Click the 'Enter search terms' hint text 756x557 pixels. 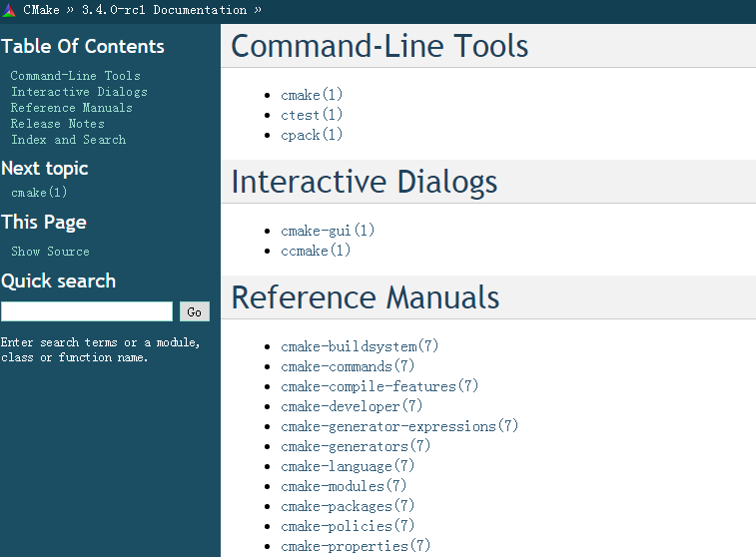pyautogui.click(x=100, y=349)
